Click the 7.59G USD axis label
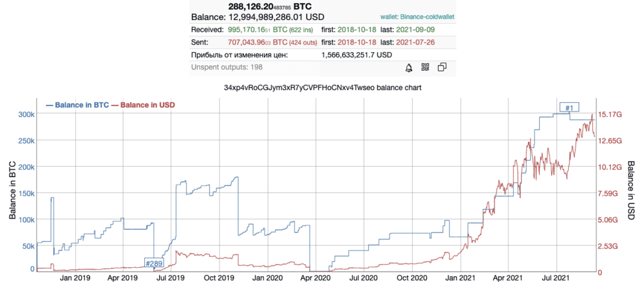The height and width of the screenshot is (282, 644). [x=608, y=193]
